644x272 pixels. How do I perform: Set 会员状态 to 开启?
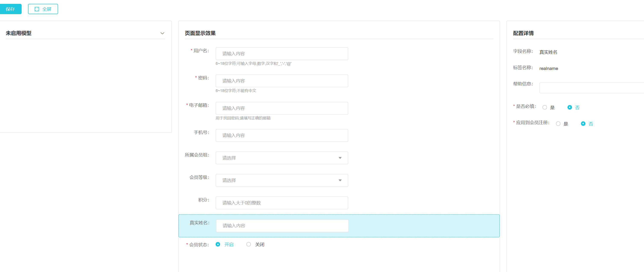[x=218, y=244]
